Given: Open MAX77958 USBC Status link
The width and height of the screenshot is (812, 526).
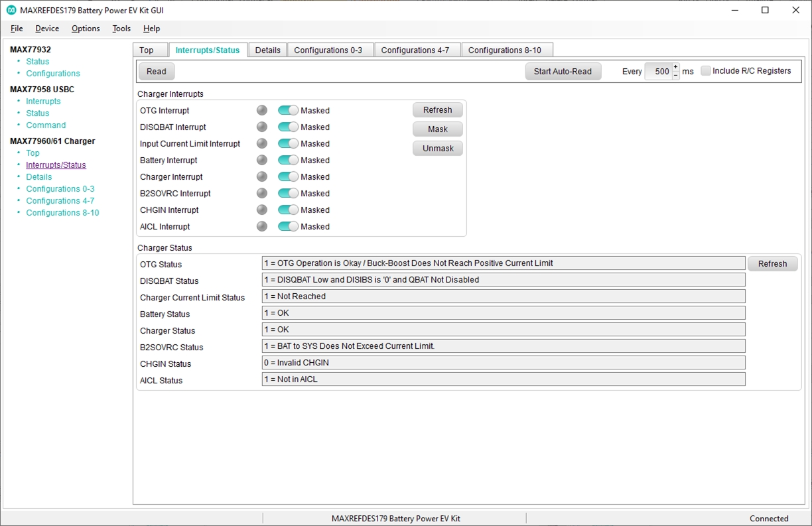Looking at the screenshot, I should tap(38, 113).
